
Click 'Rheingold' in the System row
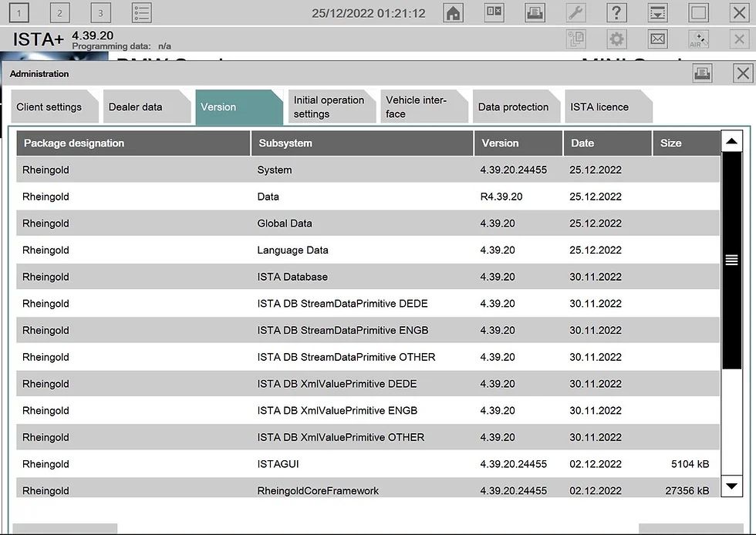click(46, 170)
